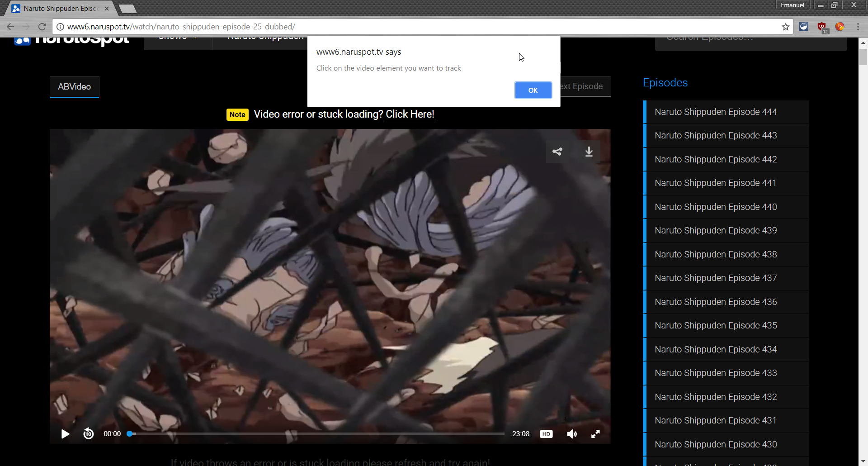The height and width of the screenshot is (466, 868).
Task: Click the 00:00 current time label
Action: point(112,434)
